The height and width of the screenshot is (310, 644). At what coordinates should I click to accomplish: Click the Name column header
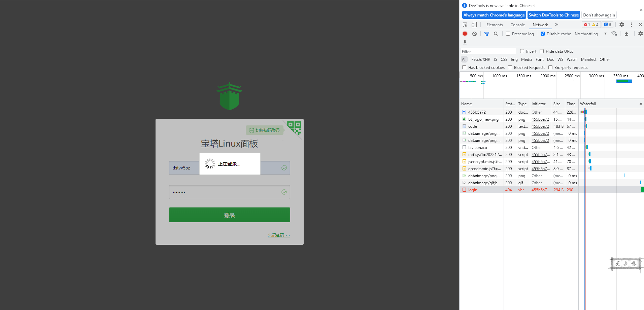pyautogui.click(x=481, y=104)
